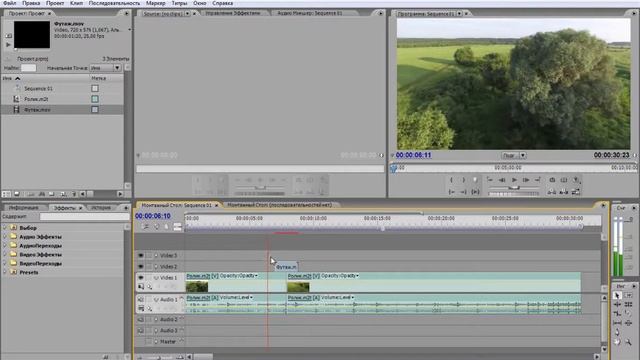Go to next edit point in Program monitor
Image resolution: width=640 pixels, height=360 pixels.
538,180
